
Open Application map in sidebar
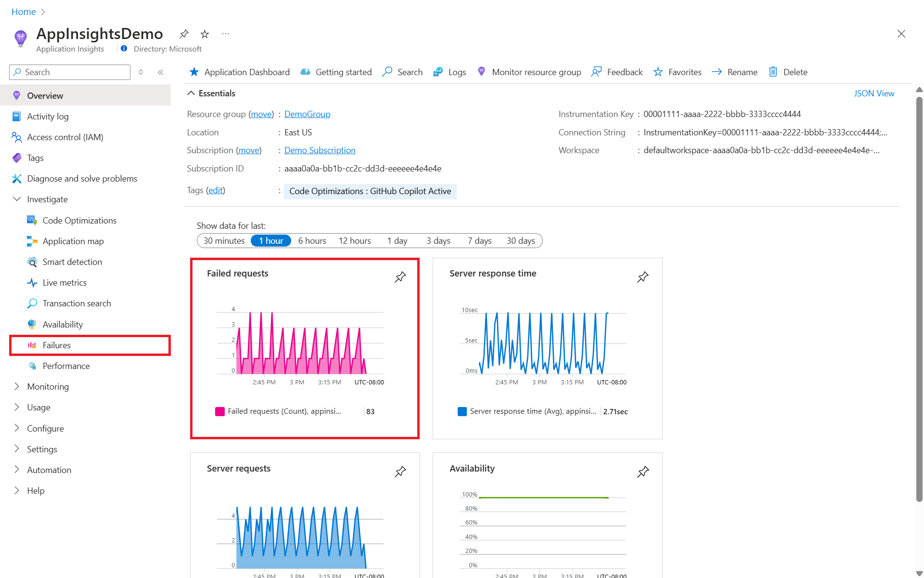tap(73, 241)
